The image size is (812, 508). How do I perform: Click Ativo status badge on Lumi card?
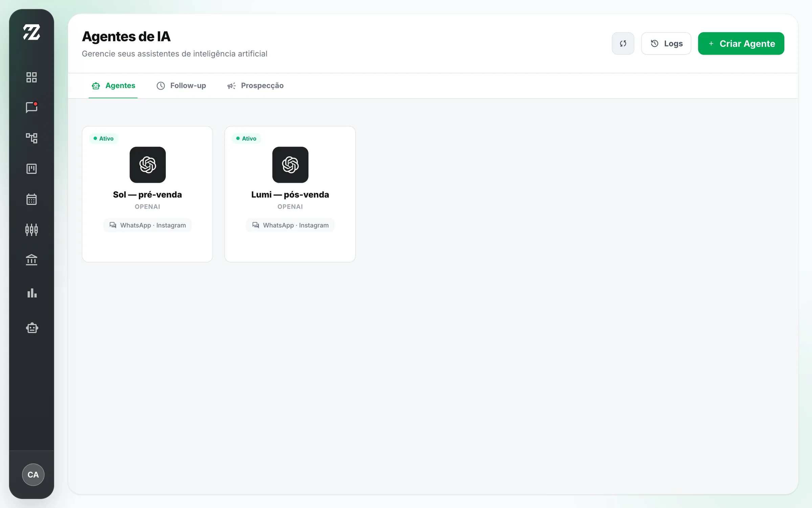(246, 139)
